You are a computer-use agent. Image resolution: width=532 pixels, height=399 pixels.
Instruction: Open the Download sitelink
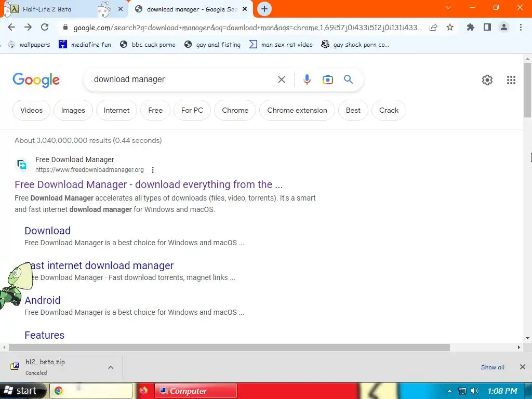47,231
